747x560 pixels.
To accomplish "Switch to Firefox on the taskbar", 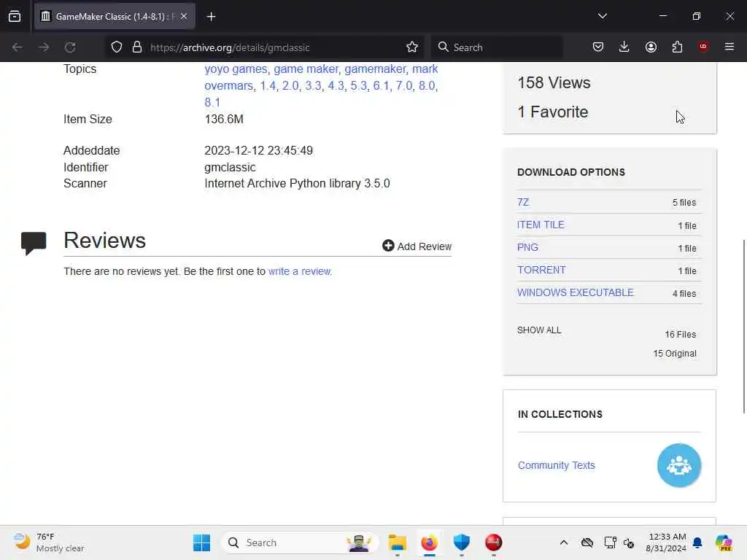I will coord(429,542).
